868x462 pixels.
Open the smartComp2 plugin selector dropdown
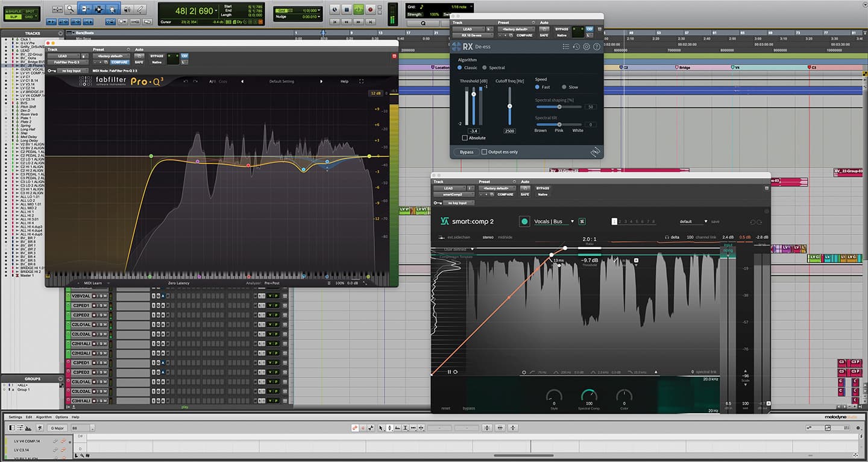(454, 194)
